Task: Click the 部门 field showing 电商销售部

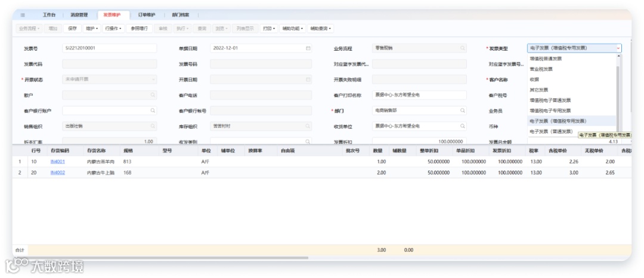Action: click(419, 110)
